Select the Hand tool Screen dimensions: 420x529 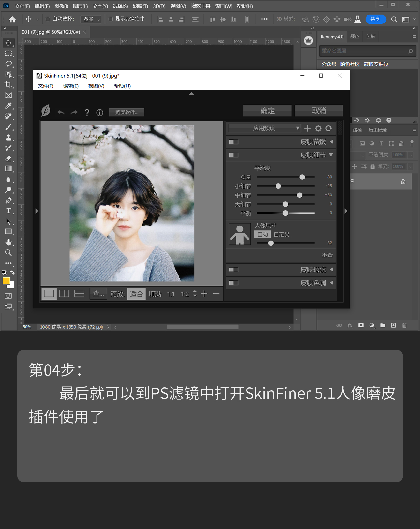point(8,242)
